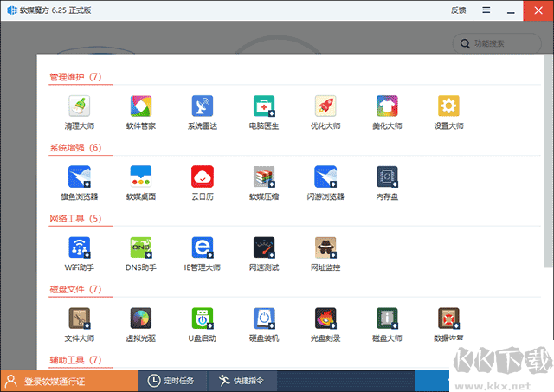Open 数据恢复 data recovery tool

click(448, 325)
